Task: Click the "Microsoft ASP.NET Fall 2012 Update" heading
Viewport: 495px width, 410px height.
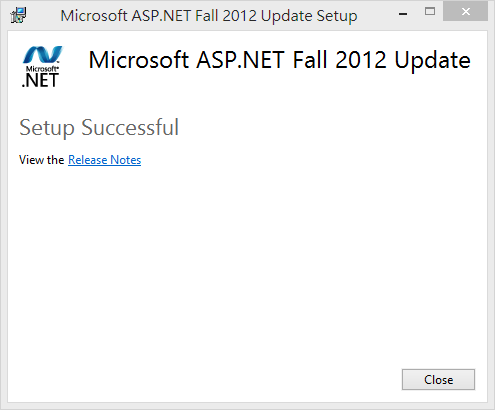Action: tap(279, 60)
